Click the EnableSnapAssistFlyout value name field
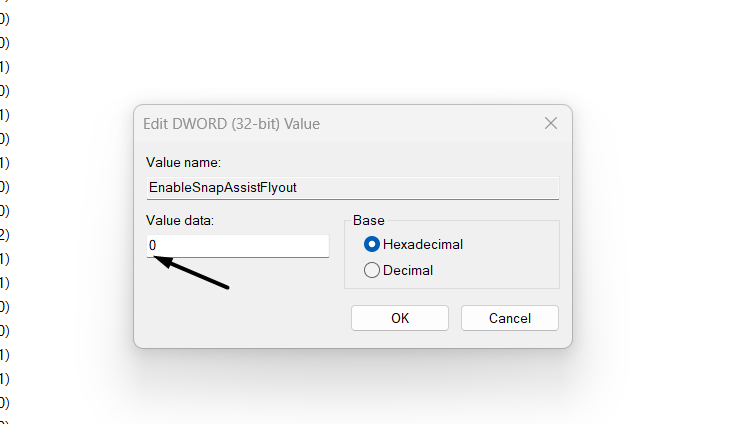 click(x=352, y=187)
